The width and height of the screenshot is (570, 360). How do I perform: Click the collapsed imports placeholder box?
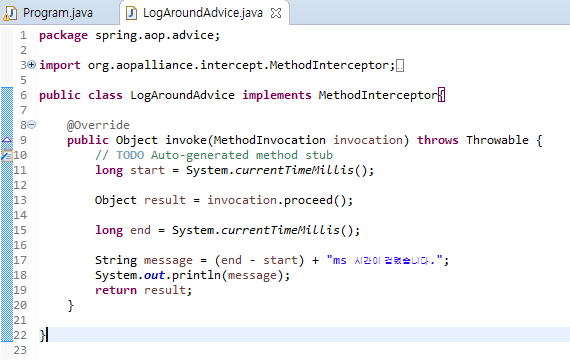pos(400,66)
